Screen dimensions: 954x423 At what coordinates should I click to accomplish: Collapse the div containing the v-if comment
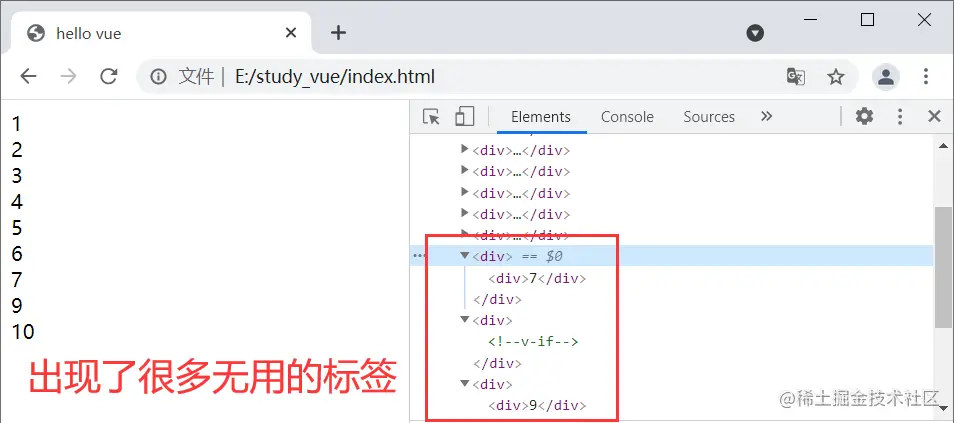pyautogui.click(x=465, y=320)
